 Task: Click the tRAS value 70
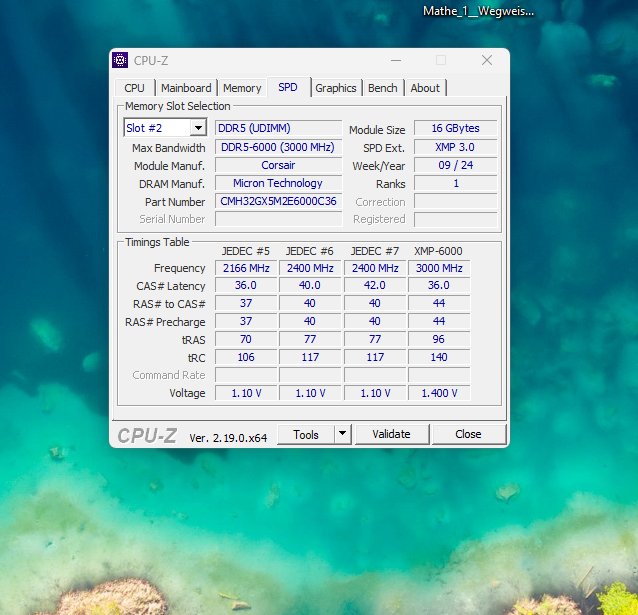pyautogui.click(x=246, y=339)
